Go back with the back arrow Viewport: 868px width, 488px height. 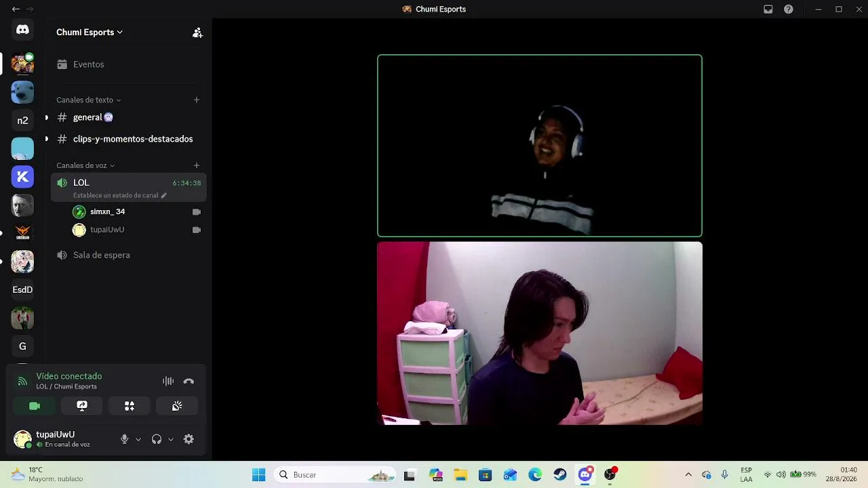click(x=16, y=9)
